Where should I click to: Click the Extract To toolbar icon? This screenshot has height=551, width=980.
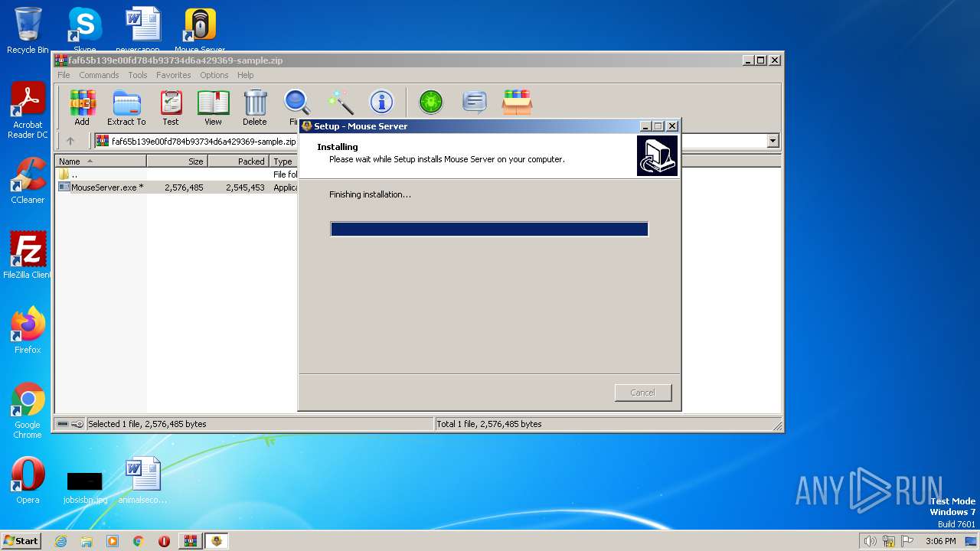(x=126, y=107)
